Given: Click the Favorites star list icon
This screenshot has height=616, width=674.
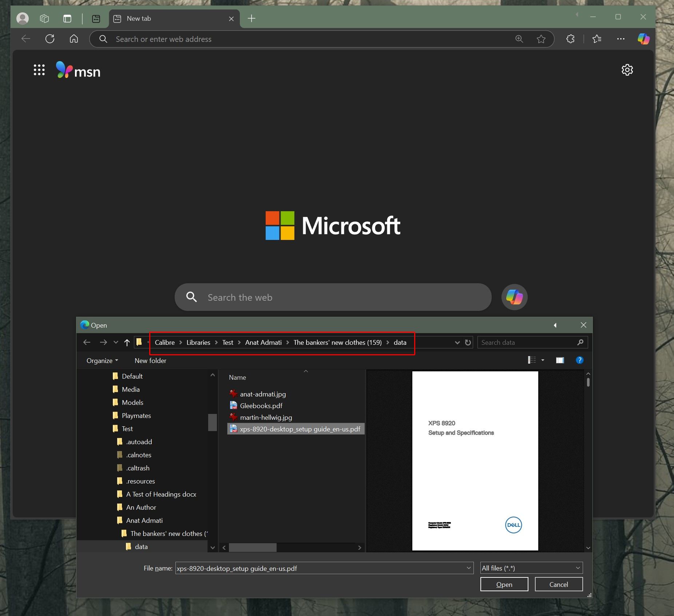Looking at the screenshot, I should pos(597,39).
